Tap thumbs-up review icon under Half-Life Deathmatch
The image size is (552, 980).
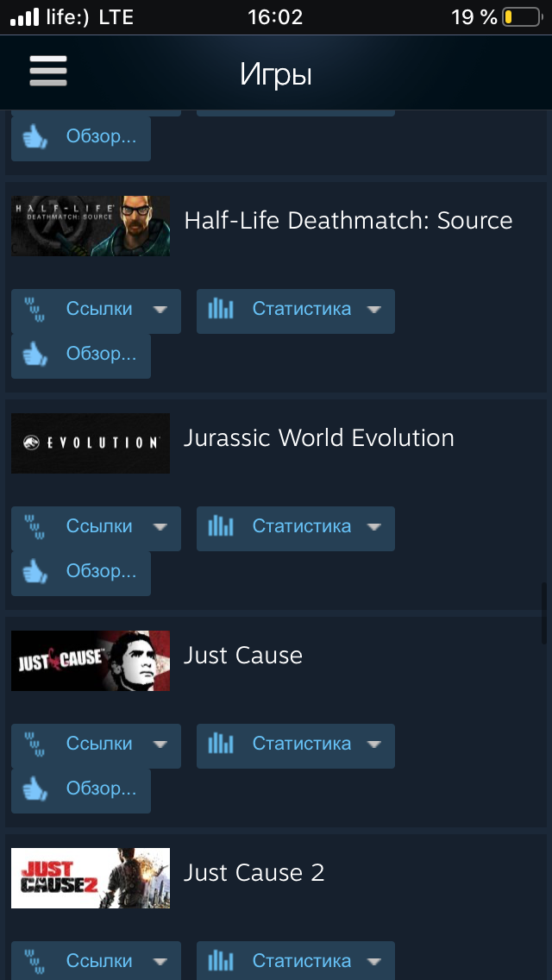pyautogui.click(x=35, y=355)
